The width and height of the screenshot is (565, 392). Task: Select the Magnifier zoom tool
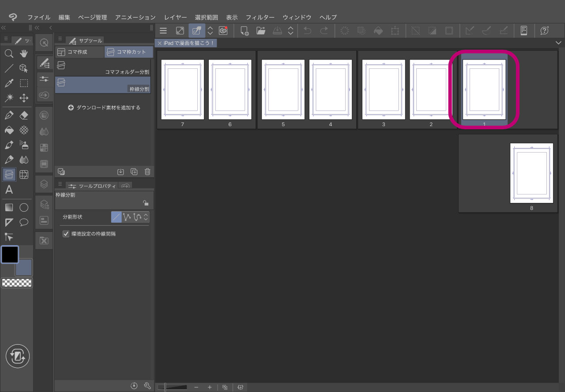coord(8,54)
